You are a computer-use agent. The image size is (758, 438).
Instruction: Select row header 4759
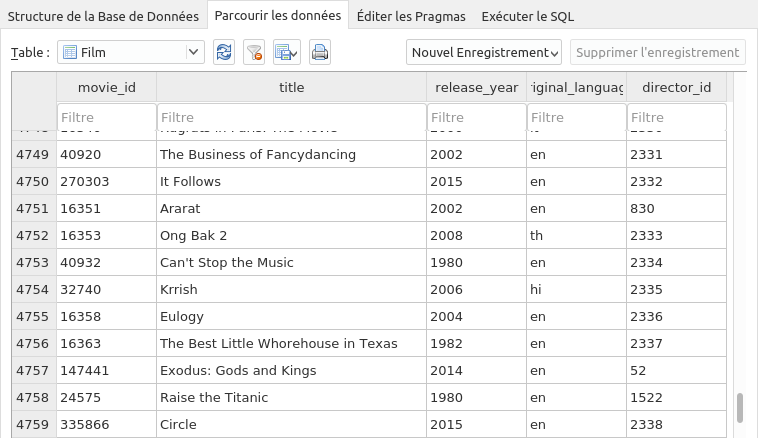(34, 424)
